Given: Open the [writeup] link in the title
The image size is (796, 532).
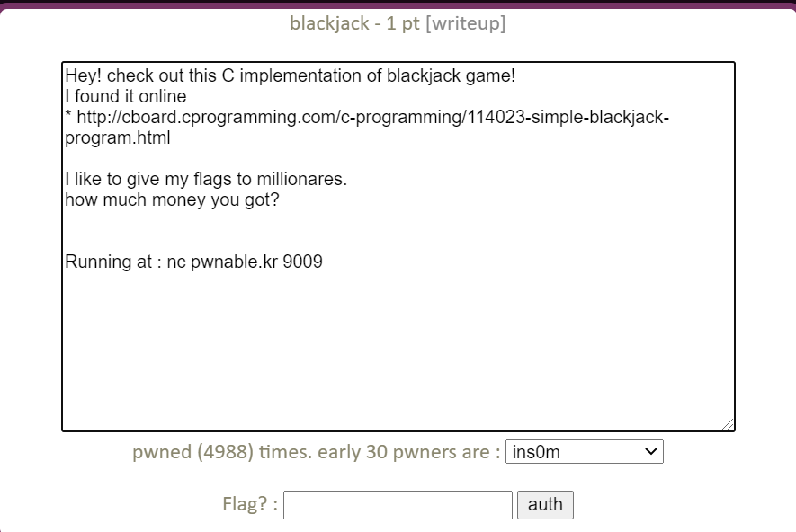Looking at the screenshot, I should pyautogui.click(x=466, y=23).
